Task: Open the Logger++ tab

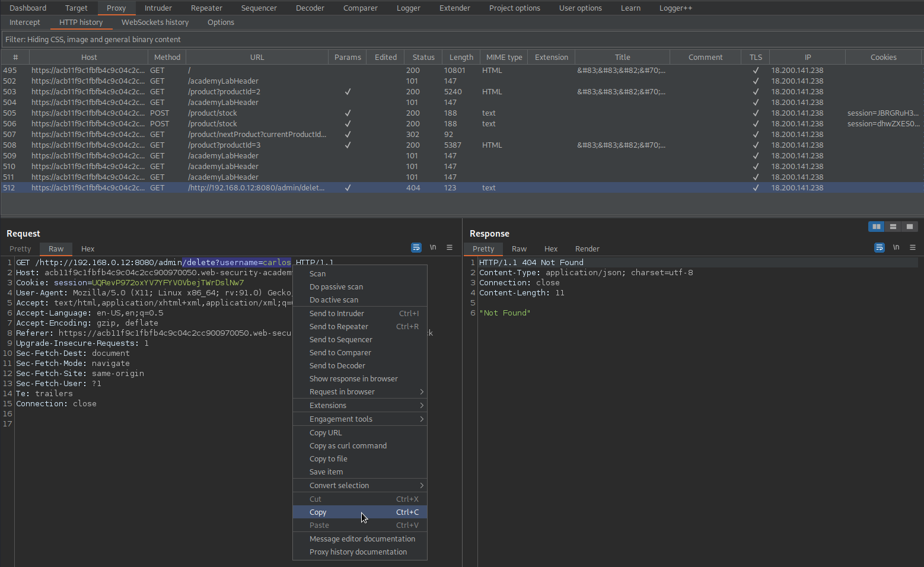Action: [676, 8]
